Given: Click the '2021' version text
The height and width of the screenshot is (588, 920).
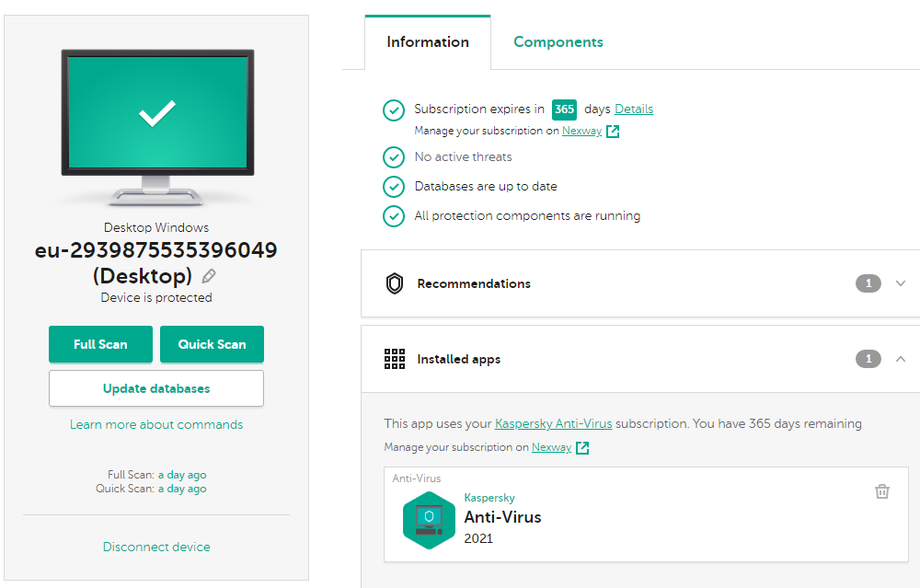Looking at the screenshot, I should tap(478, 538).
